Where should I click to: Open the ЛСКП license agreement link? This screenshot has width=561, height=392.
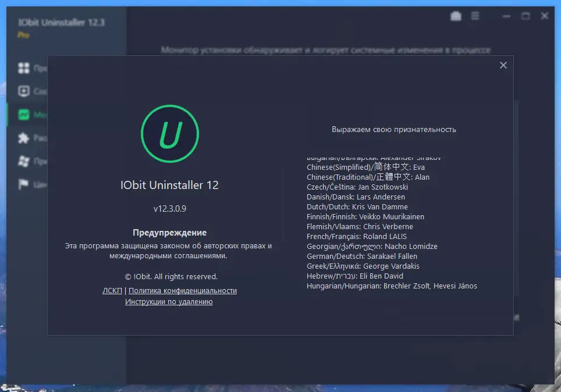tap(112, 291)
